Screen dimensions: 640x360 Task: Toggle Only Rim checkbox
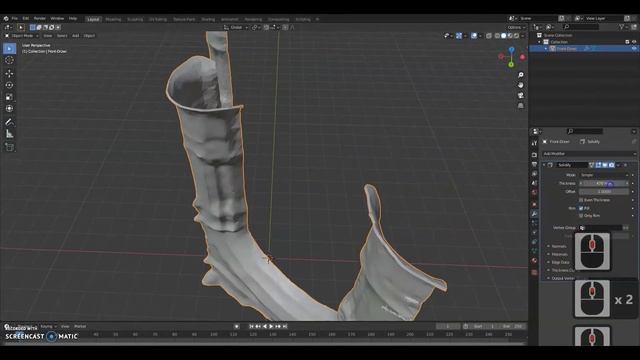tap(581, 216)
